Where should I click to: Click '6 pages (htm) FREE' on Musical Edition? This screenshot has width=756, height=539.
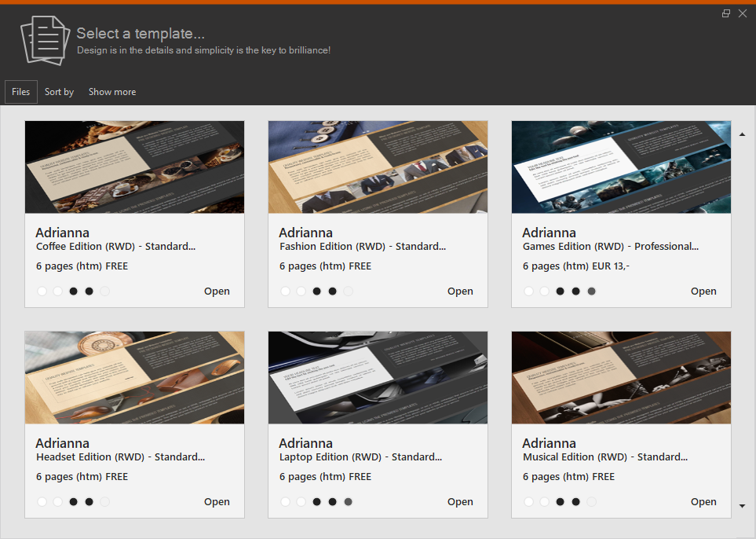(569, 477)
